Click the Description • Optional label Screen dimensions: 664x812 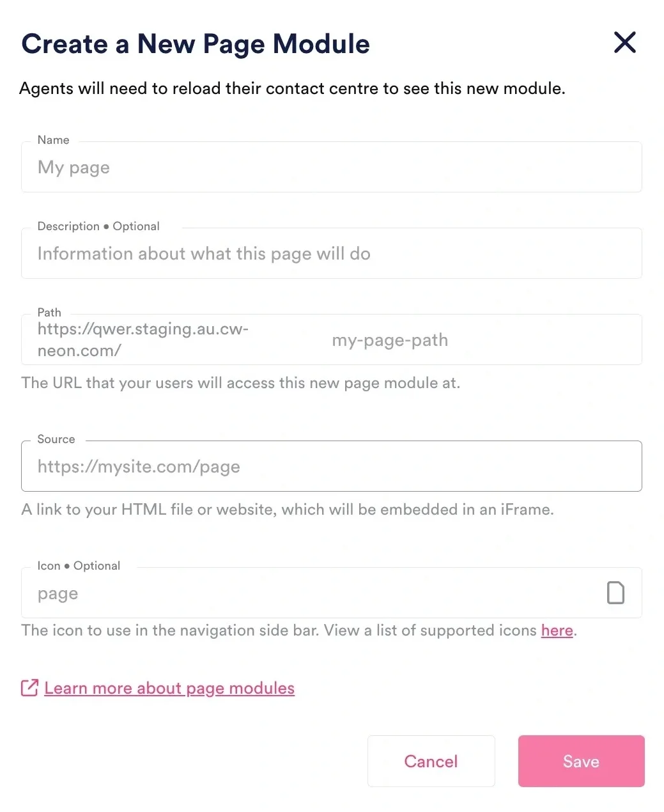coord(98,226)
